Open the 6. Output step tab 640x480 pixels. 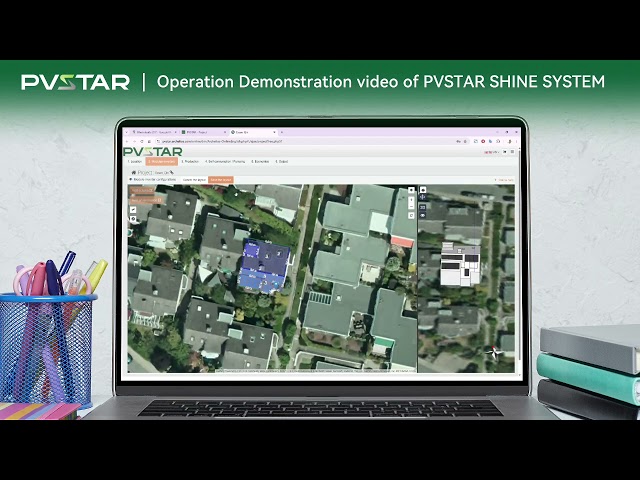[x=281, y=162]
